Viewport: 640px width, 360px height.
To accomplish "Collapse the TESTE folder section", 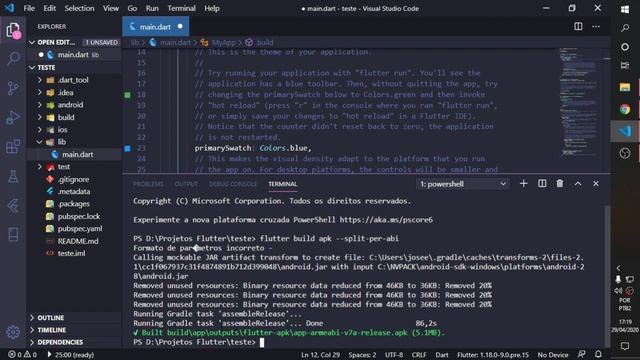I will [32, 67].
